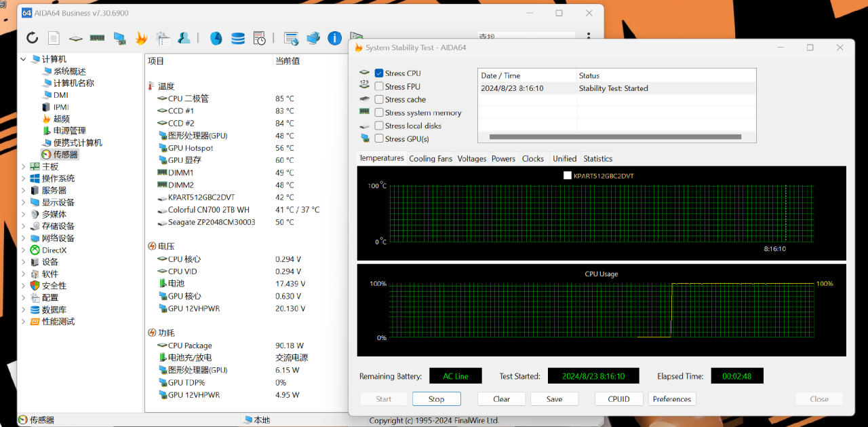The image size is (868, 427).
Task: Switch to the Cooling Fans tab
Action: point(431,159)
